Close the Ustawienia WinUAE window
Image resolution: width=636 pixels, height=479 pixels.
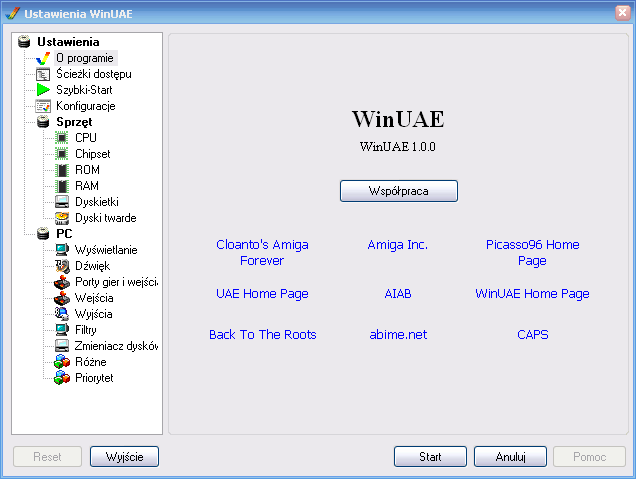pyautogui.click(x=623, y=13)
